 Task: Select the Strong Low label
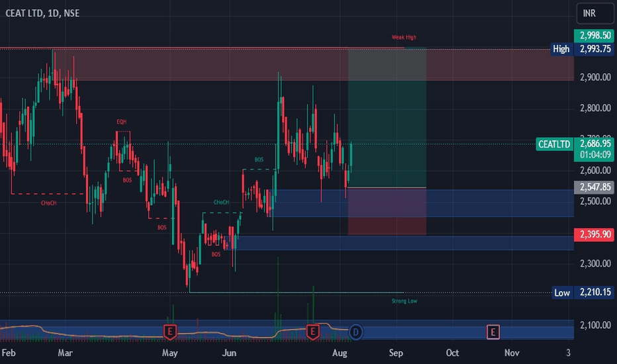tap(404, 301)
